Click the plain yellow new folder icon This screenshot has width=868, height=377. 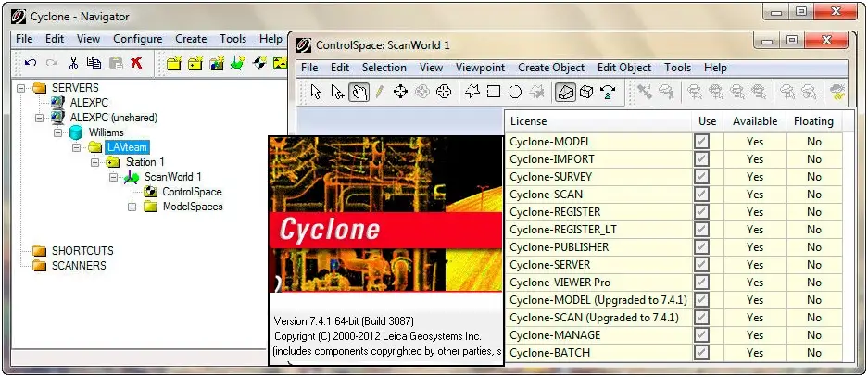click(174, 63)
